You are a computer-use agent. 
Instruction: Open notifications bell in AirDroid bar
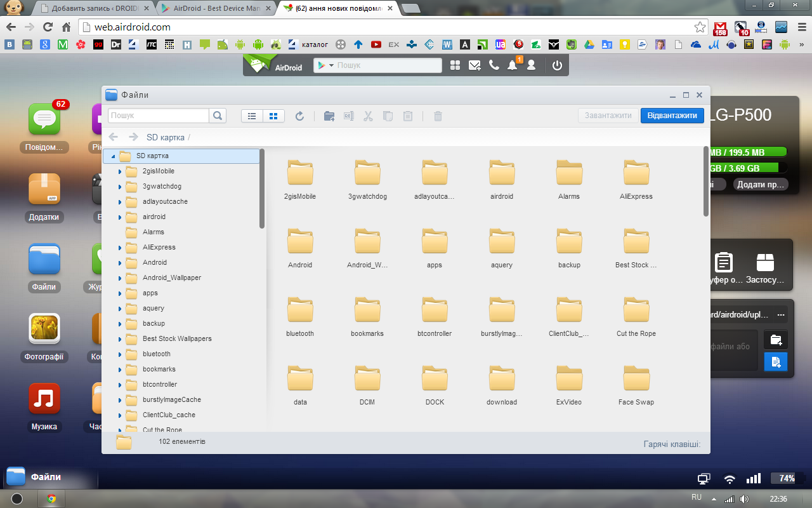513,65
